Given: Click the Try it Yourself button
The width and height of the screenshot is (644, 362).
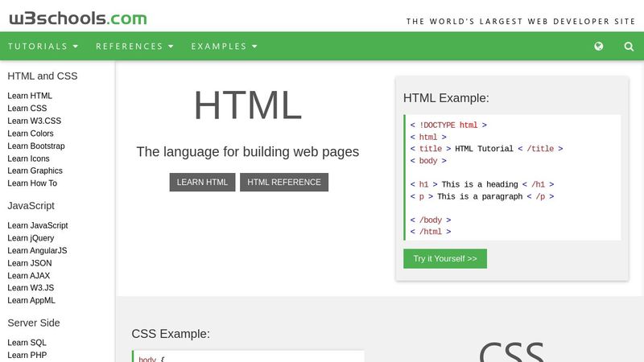Looking at the screenshot, I should pyautogui.click(x=444, y=258).
